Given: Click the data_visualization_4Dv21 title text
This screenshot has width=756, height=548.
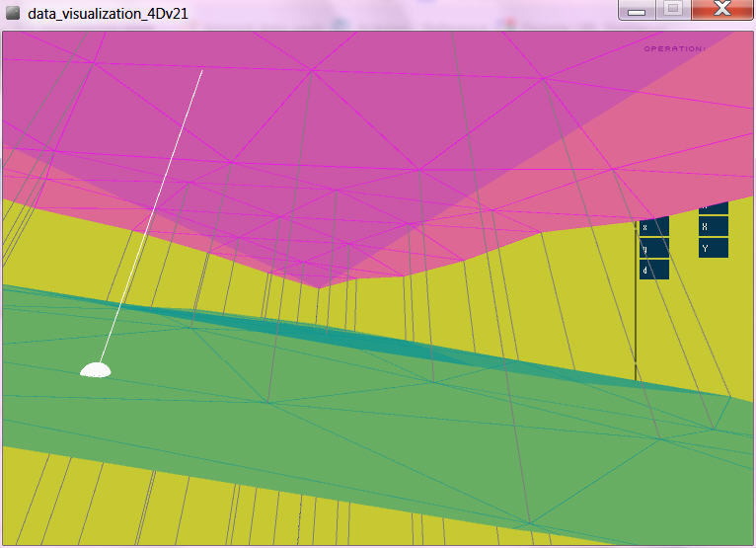Looking at the screenshot, I should coord(108,13).
